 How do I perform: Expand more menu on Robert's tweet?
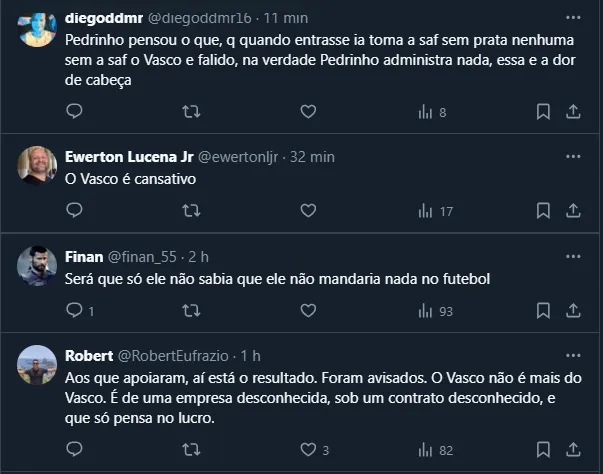coord(572,355)
